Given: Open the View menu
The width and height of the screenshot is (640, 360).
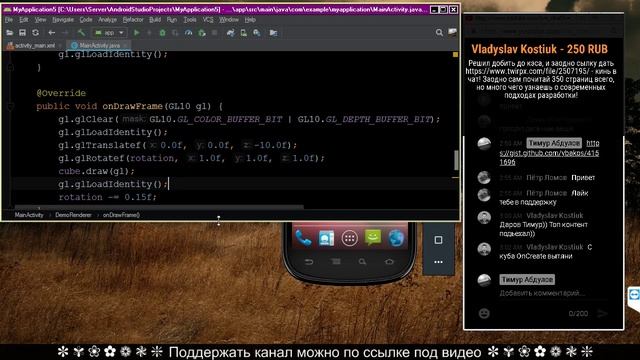Looking at the screenshot, I should 40,20.
